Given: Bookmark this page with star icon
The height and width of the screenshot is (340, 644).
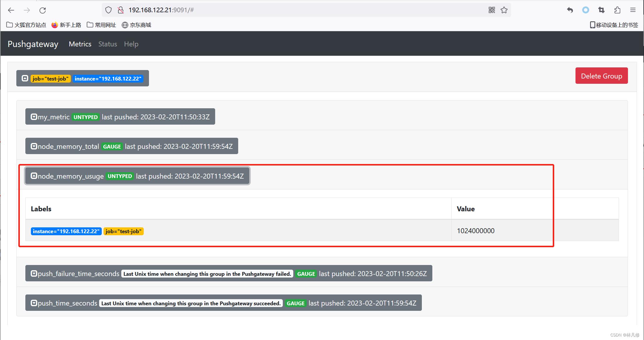Looking at the screenshot, I should click(x=504, y=10).
